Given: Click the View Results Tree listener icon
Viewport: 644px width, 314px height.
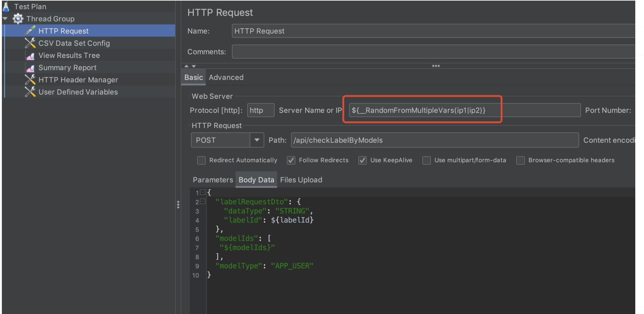Looking at the screenshot, I should point(30,56).
